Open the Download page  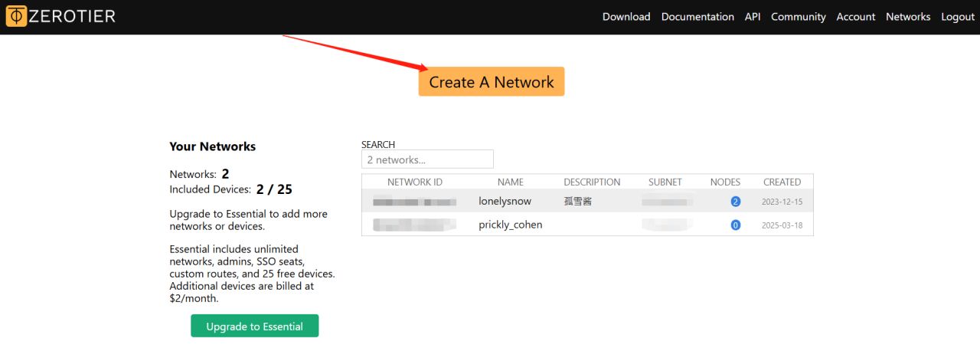tap(626, 17)
